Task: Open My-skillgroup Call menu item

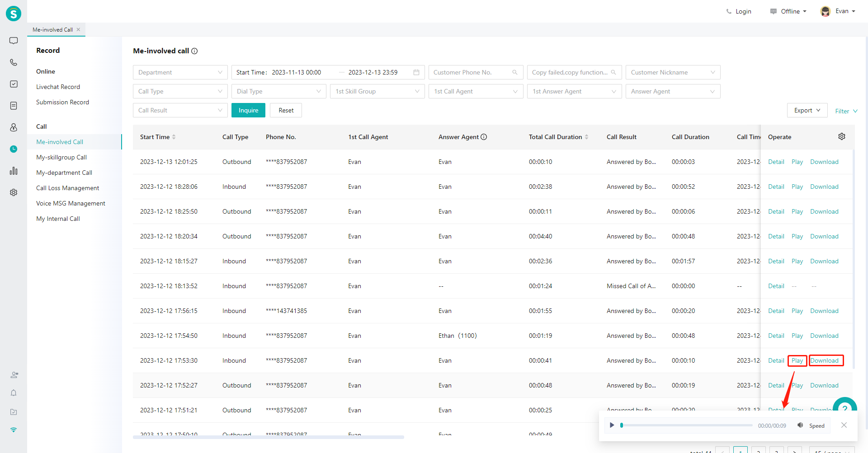Action: click(x=61, y=157)
